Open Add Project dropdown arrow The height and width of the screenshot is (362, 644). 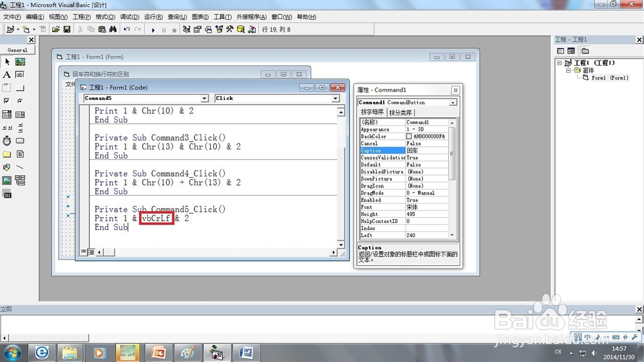pyautogui.click(x=17, y=30)
